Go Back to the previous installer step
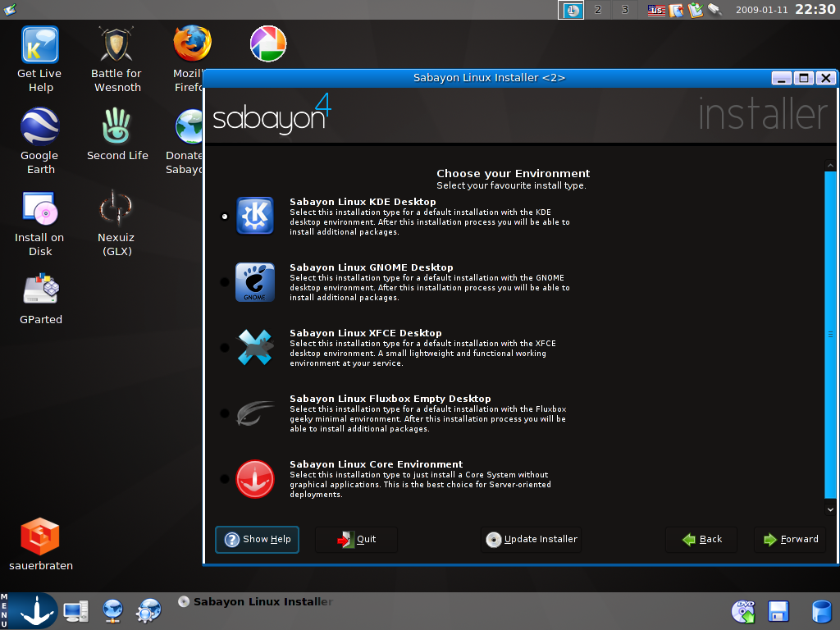Image resolution: width=840 pixels, height=630 pixels. click(702, 540)
